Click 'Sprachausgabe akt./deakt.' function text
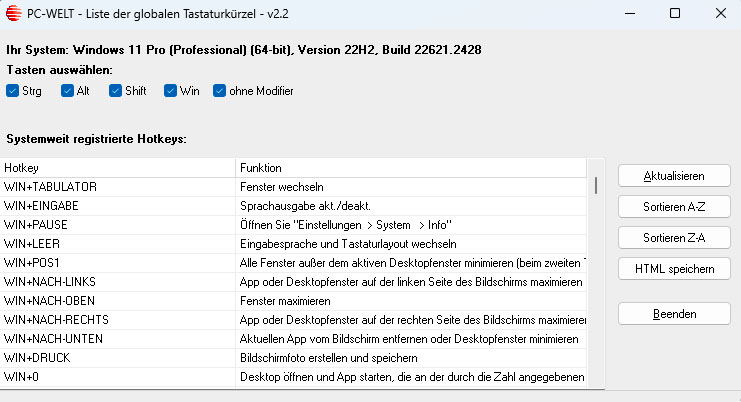741x402 pixels. click(305, 206)
